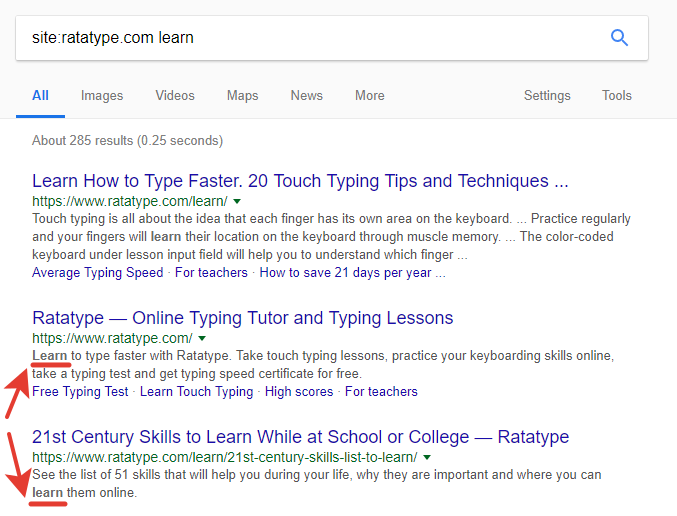Image resolution: width=677 pixels, height=516 pixels.
Task: Expand arrow beside the 21st-century-skills-list-to-learn URL
Action: coord(427,457)
